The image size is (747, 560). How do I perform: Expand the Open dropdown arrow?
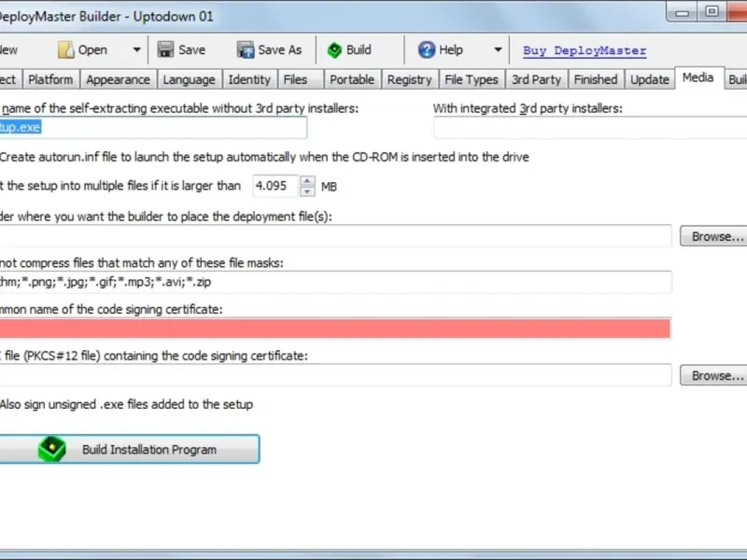pyautogui.click(x=136, y=49)
